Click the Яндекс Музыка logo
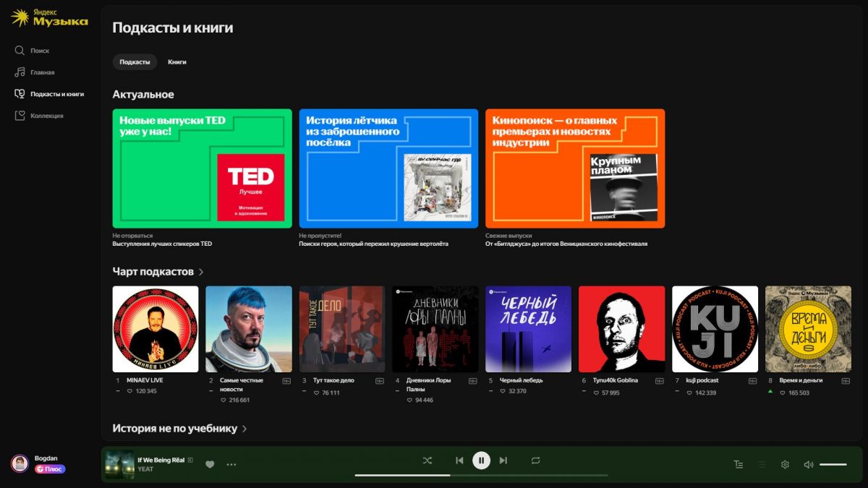 (50, 18)
